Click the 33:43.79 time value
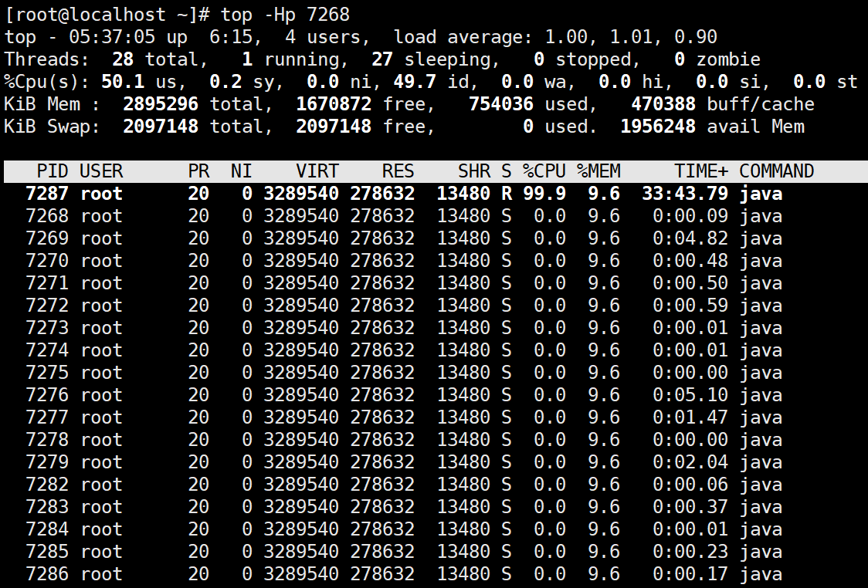Image resolution: width=868 pixels, height=588 pixels. (684, 194)
